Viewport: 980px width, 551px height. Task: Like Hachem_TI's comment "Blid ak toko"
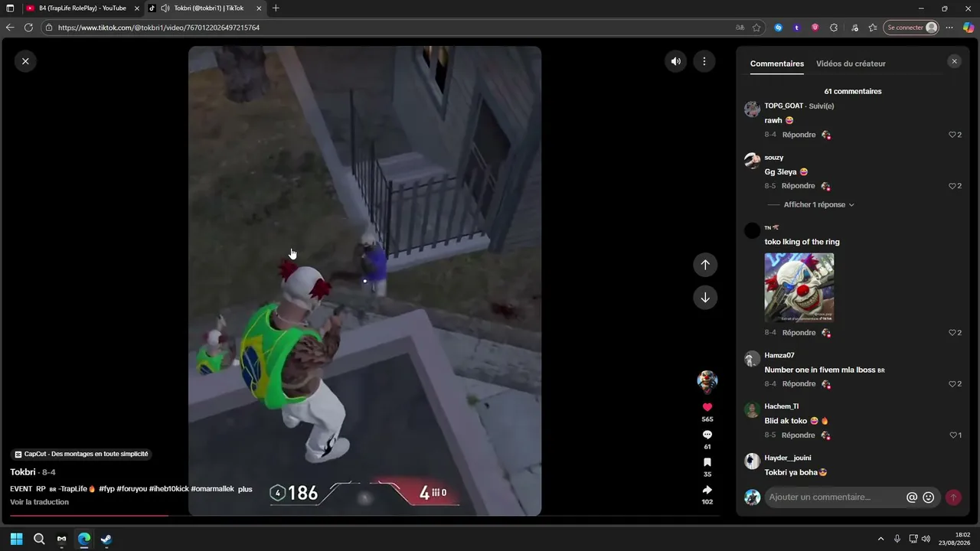(955, 435)
